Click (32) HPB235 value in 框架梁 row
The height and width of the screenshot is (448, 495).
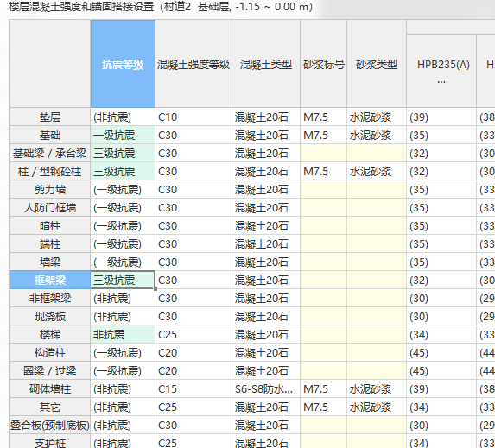pyautogui.click(x=441, y=281)
